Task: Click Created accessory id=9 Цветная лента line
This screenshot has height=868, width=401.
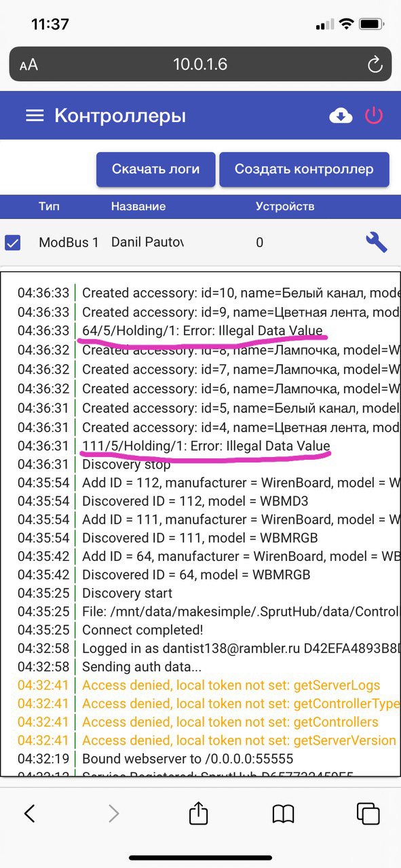Action: [x=241, y=312]
